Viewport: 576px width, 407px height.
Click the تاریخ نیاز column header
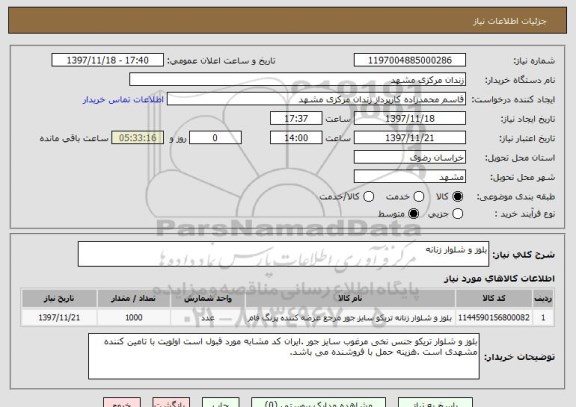point(59,298)
